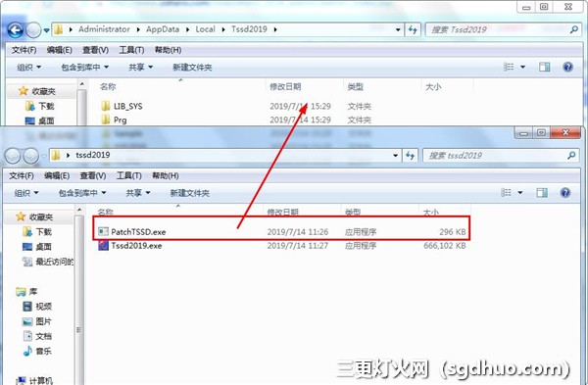The height and width of the screenshot is (385, 588).
Task: Open 共享 dropdown in front window
Action: 137,193
